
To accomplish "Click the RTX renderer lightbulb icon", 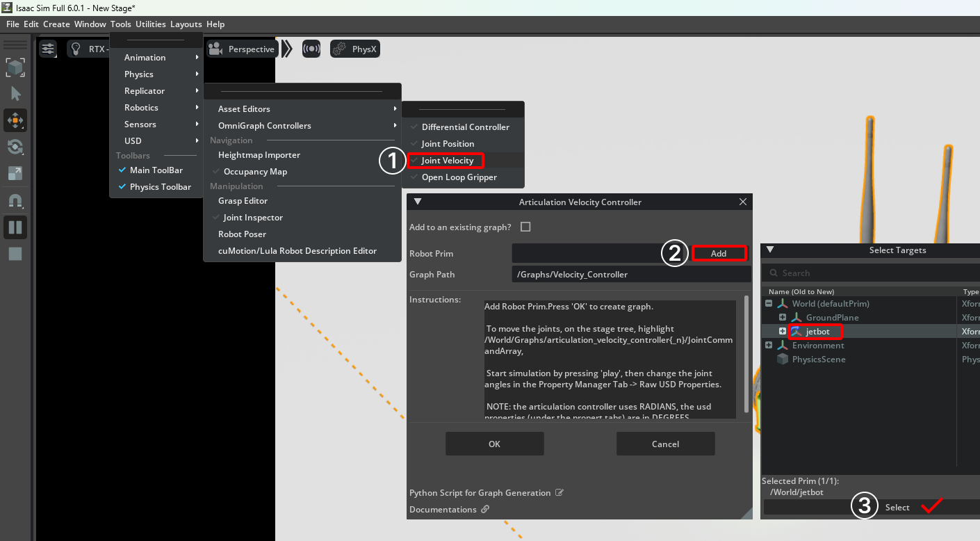I will [x=76, y=49].
